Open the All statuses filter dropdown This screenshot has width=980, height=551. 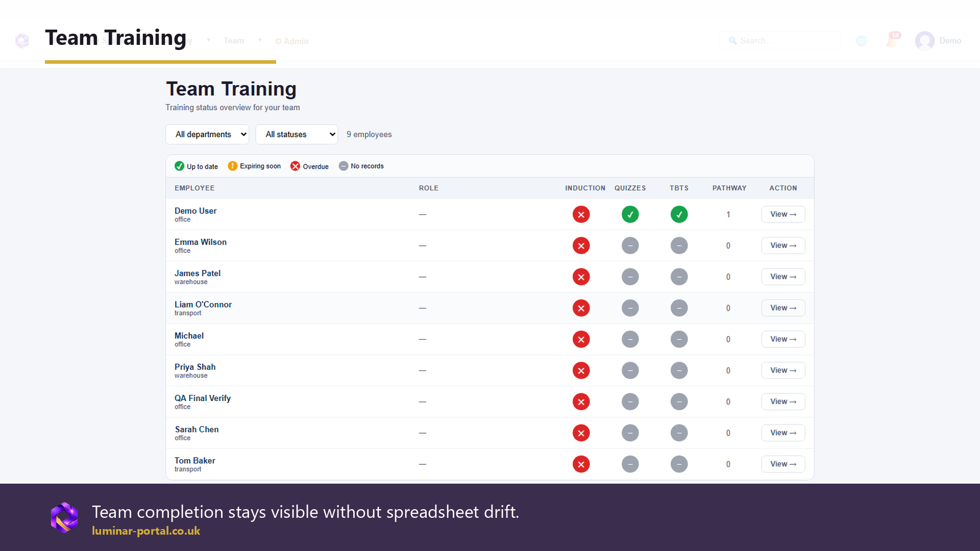(297, 134)
